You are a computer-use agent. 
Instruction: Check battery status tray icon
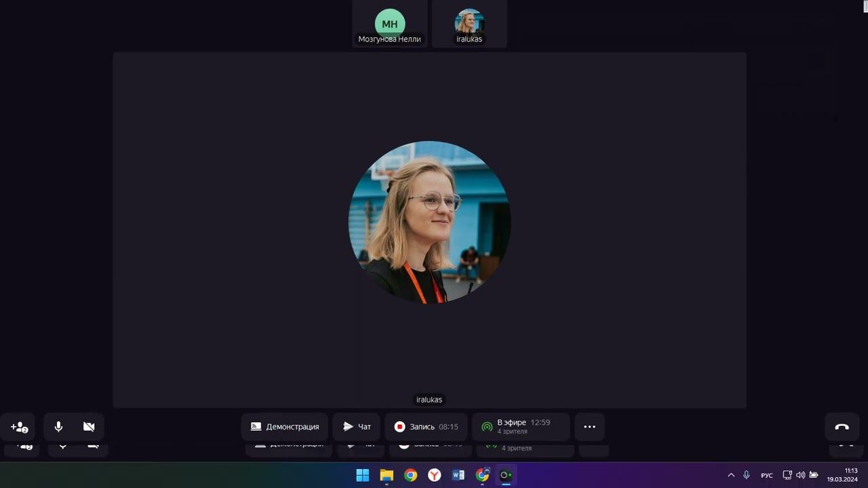814,475
